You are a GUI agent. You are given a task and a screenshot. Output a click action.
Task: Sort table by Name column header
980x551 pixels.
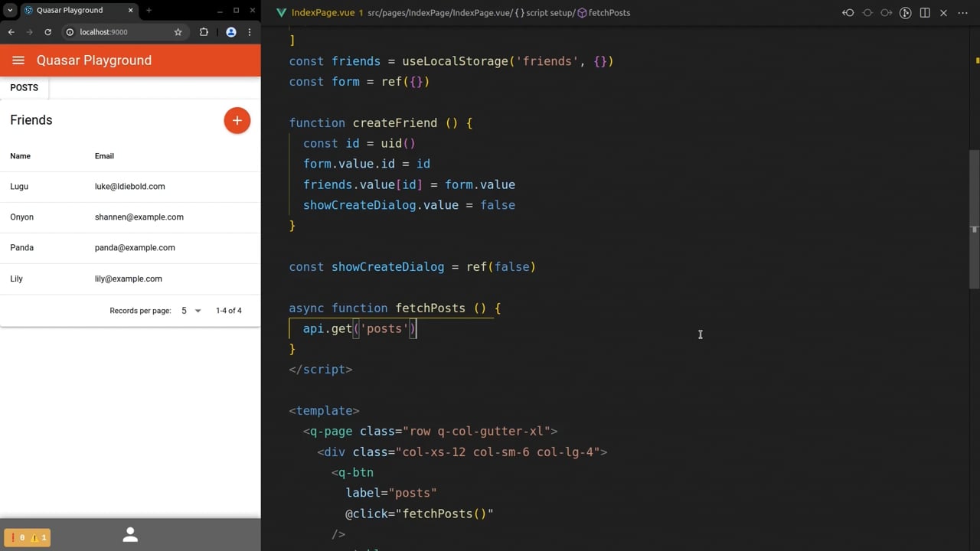click(21, 156)
